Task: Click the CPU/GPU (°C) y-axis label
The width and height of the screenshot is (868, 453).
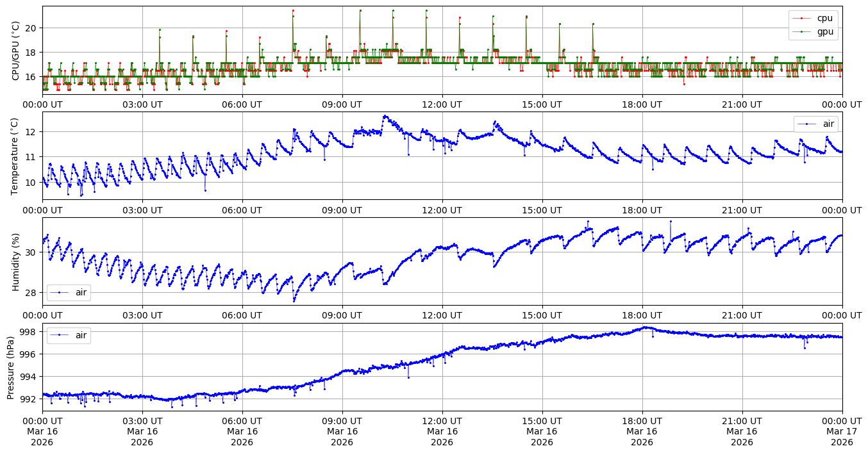Action: (15, 51)
